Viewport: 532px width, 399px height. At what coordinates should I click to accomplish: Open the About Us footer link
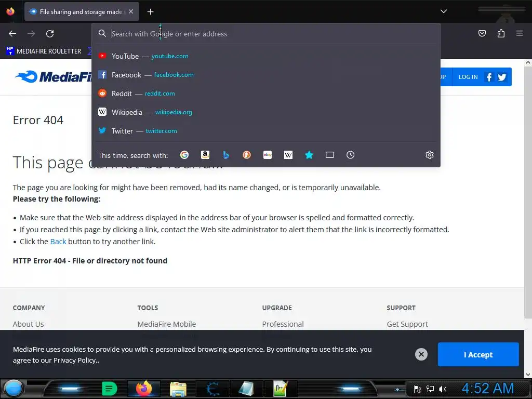pyautogui.click(x=28, y=324)
